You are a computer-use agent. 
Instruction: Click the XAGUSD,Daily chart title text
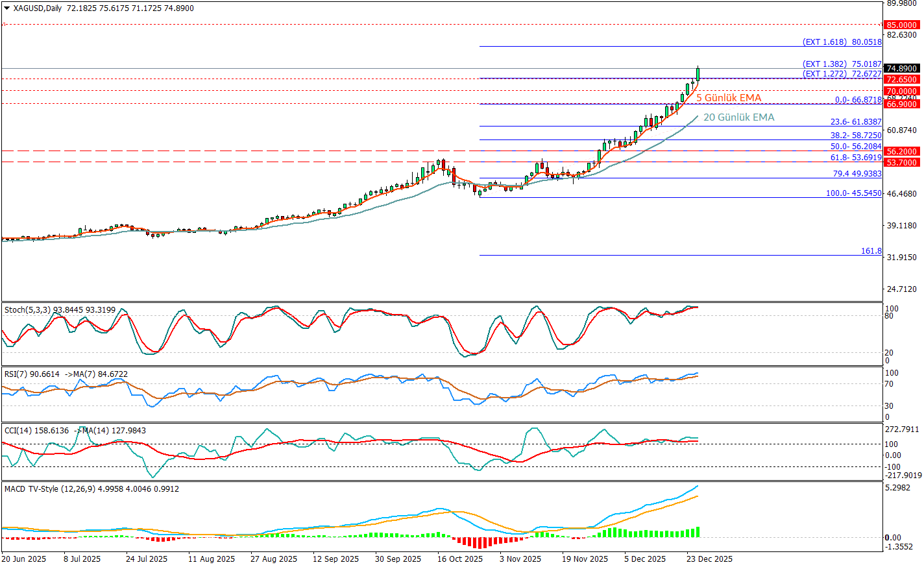point(38,8)
